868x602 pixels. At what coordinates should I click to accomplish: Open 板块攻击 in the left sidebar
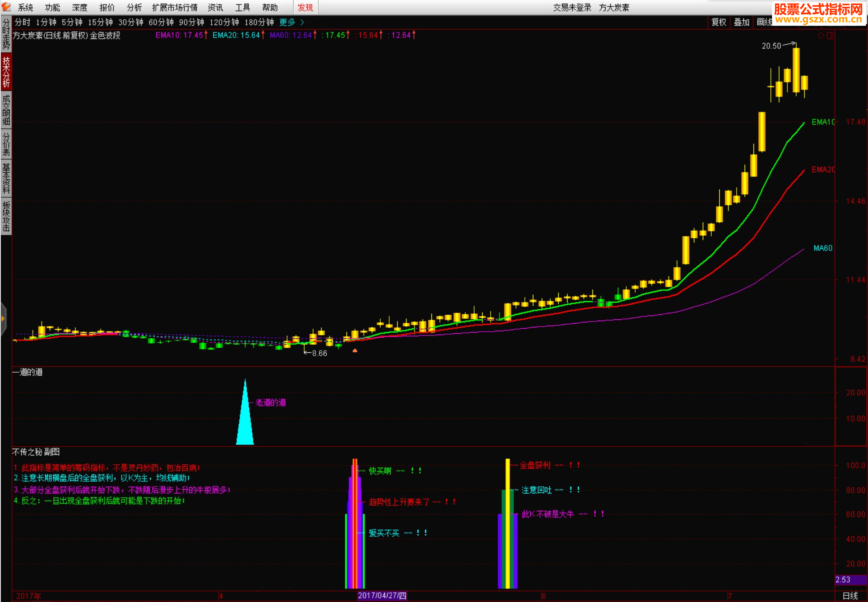pyautogui.click(x=6, y=216)
